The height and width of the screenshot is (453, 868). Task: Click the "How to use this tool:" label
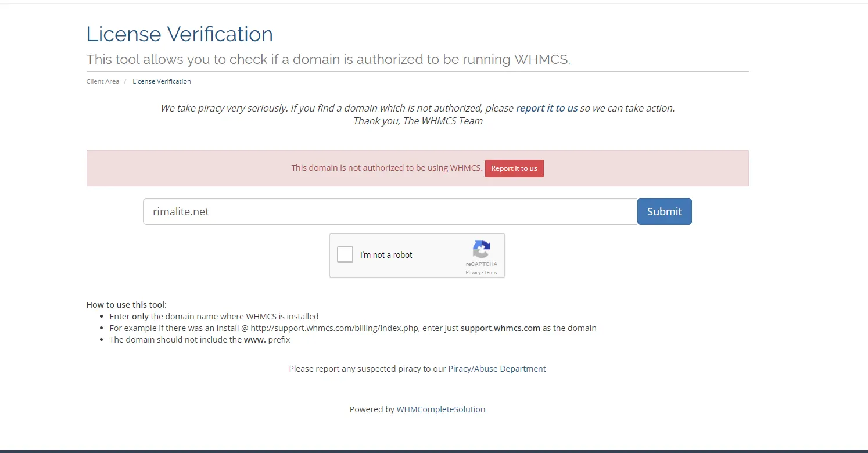click(127, 305)
